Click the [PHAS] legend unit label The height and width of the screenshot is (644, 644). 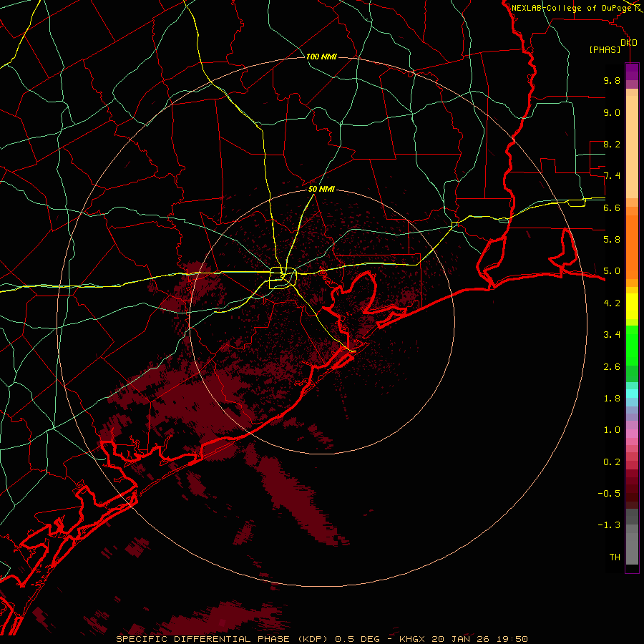pos(605,50)
